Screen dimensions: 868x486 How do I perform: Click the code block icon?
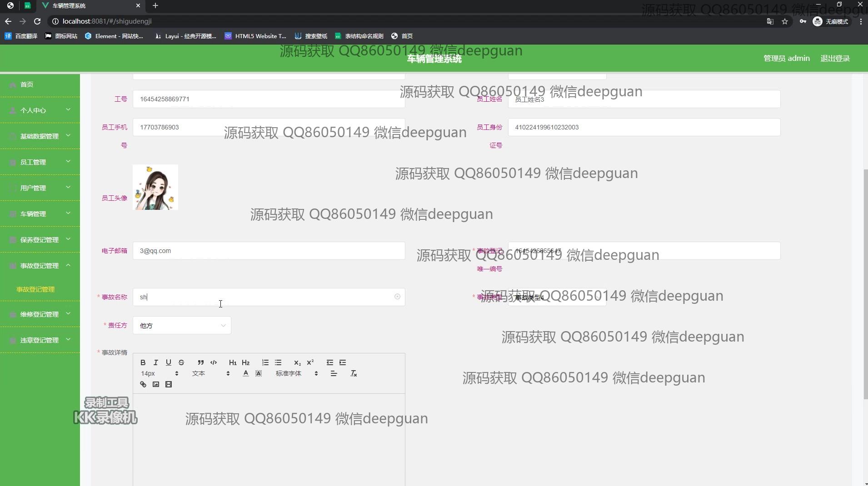pos(214,362)
